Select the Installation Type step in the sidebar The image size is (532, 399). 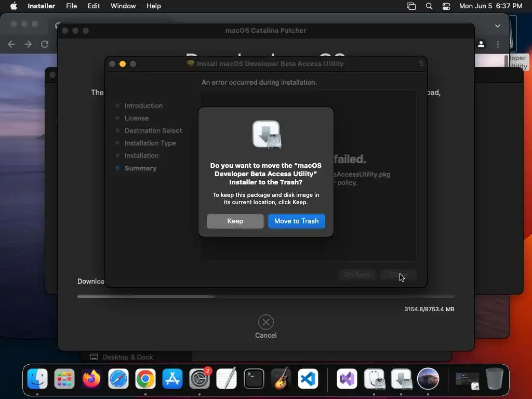pyautogui.click(x=150, y=143)
